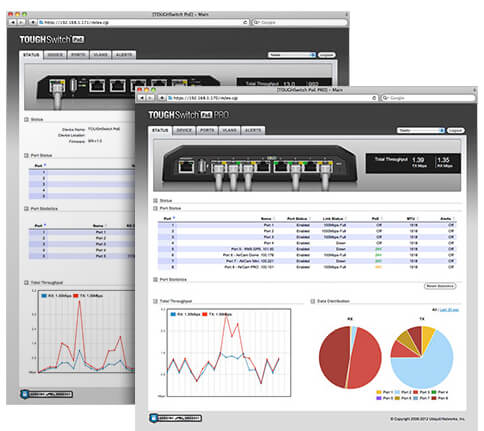Click reload icon in PRO window address bar
The width and height of the screenshot is (484, 431).
coord(374,98)
